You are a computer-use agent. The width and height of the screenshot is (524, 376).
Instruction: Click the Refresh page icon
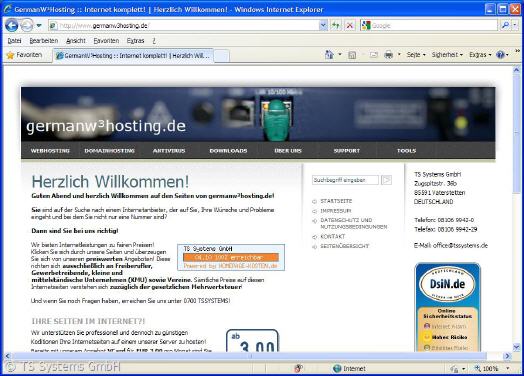336,25
